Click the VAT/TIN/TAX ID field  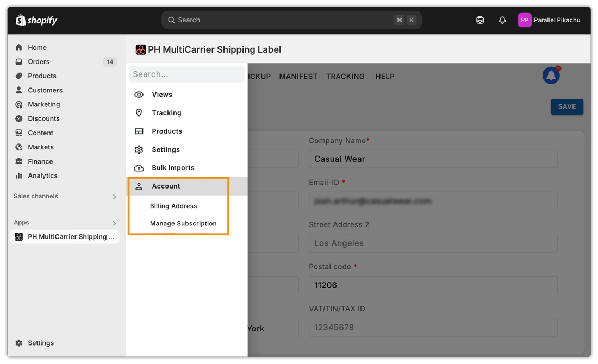tap(433, 328)
